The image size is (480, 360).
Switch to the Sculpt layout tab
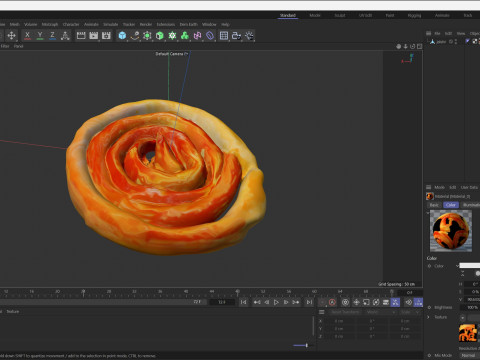(x=340, y=15)
